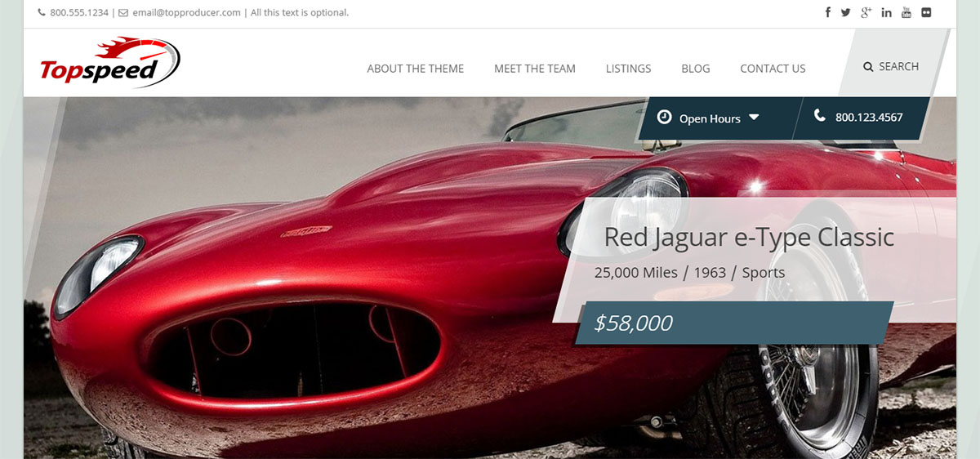Click the search magnifier icon
980x459 pixels.
[868, 67]
